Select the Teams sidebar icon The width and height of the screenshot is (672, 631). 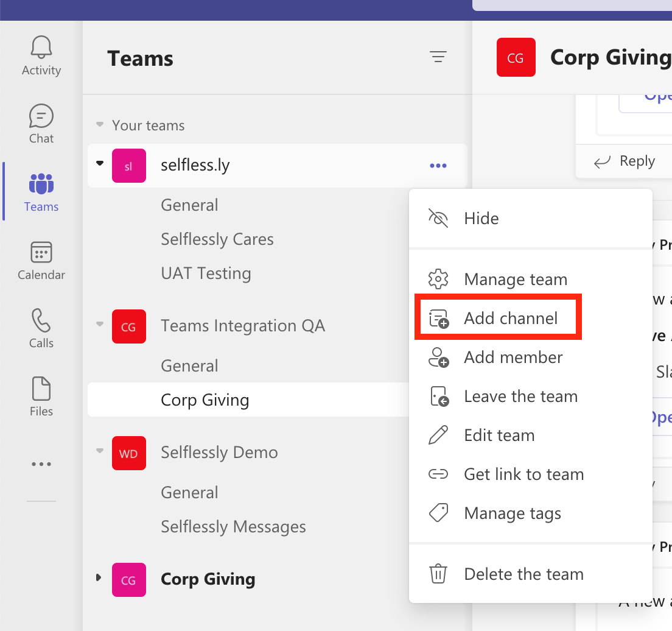coord(41,183)
